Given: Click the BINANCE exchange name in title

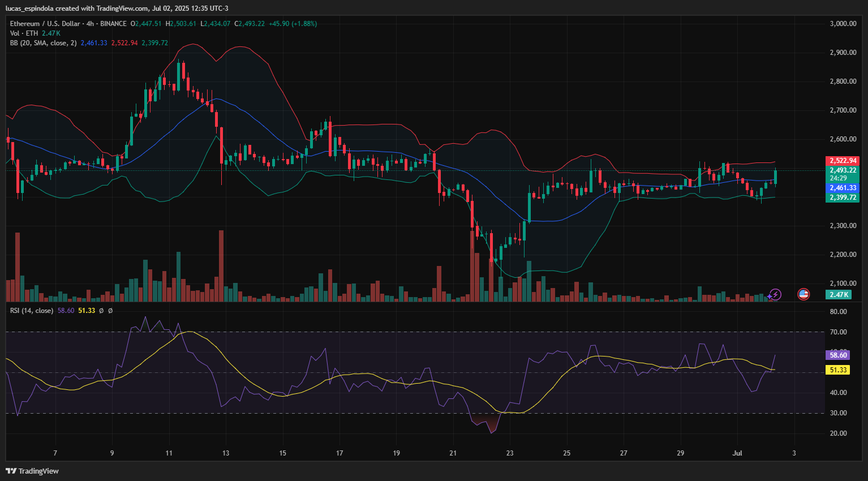Looking at the screenshot, I should tap(113, 24).
